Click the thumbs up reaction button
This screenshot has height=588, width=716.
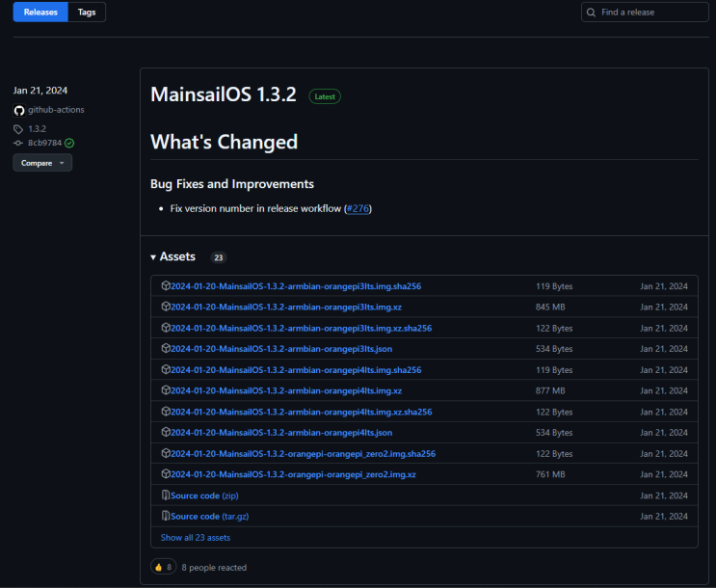[164, 567]
